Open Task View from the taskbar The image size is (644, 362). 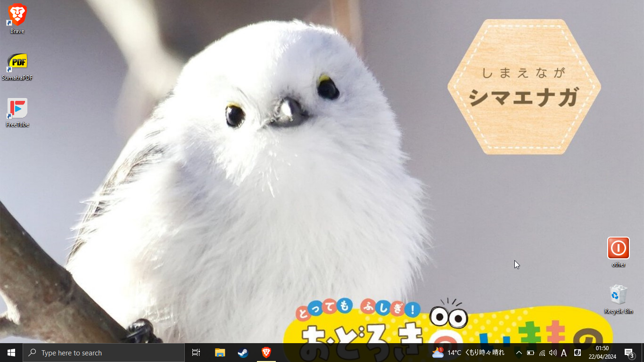point(196,353)
